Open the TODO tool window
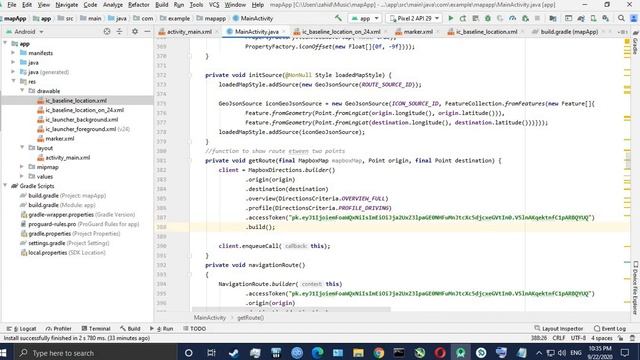This screenshot has height=360, width=640. tap(194, 329)
